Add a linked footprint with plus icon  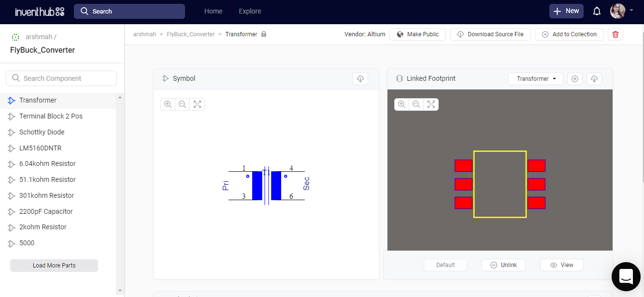[x=575, y=78]
